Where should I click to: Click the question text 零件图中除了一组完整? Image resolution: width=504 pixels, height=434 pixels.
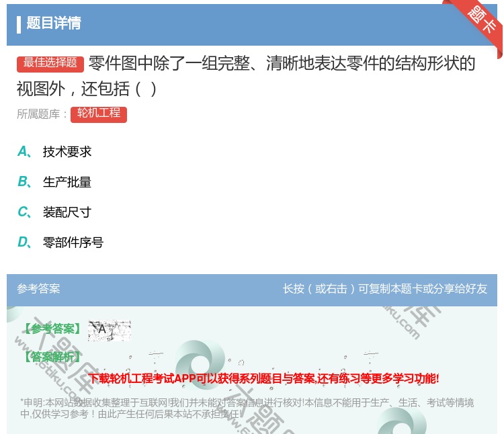point(246,76)
